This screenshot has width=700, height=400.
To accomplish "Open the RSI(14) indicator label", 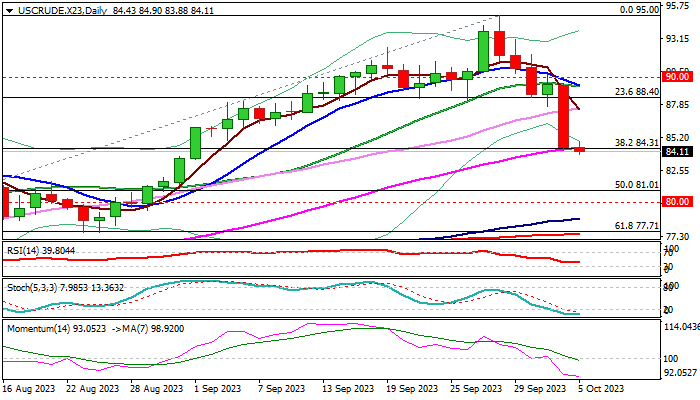I will coord(42,246).
